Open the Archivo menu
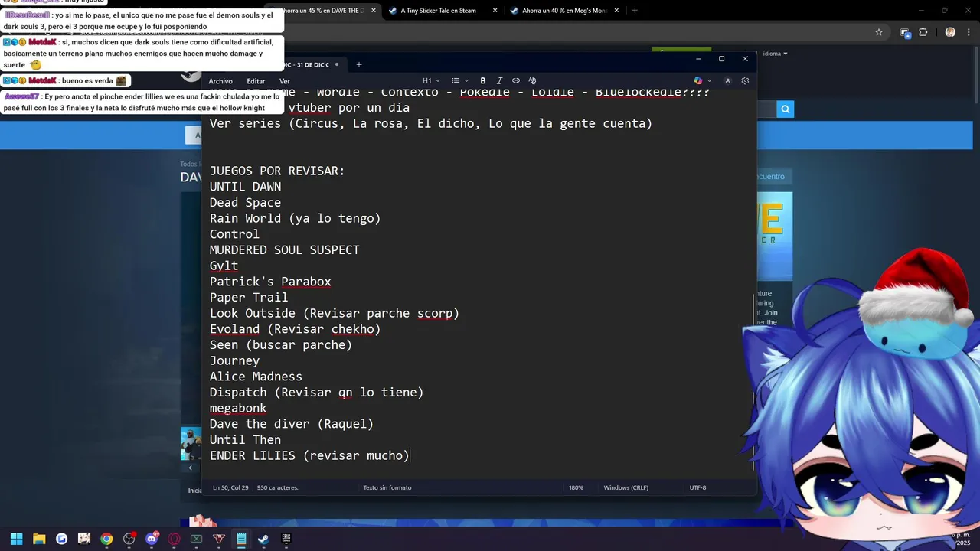Viewport: 980px width, 551px height. point(220,81)
